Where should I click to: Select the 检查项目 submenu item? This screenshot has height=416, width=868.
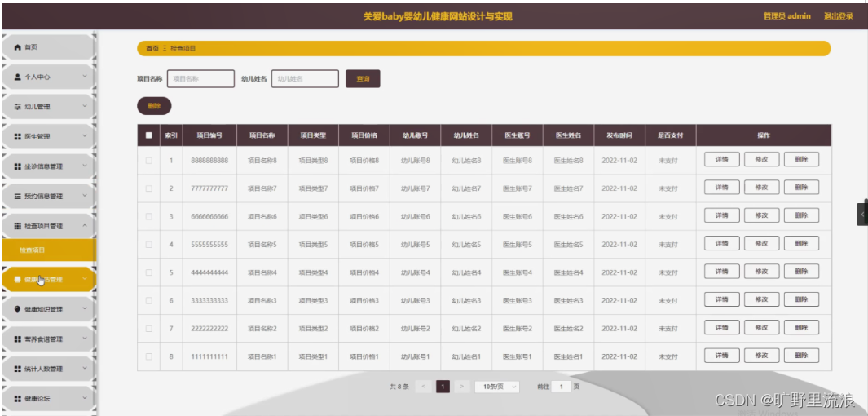(x=48, y=250)
